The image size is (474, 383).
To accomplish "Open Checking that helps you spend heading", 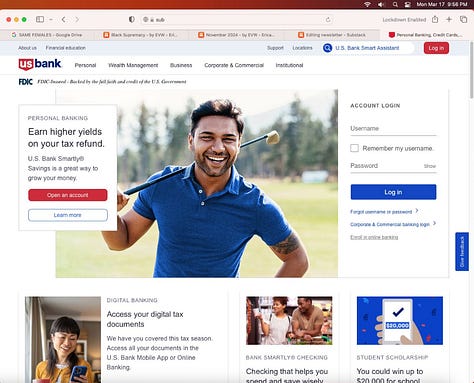I will coord(287,376).
